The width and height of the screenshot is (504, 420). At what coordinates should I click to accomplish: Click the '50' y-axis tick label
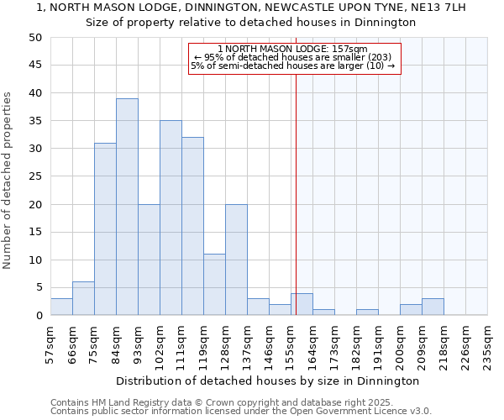pyautogui.click(x=35, y=38)
